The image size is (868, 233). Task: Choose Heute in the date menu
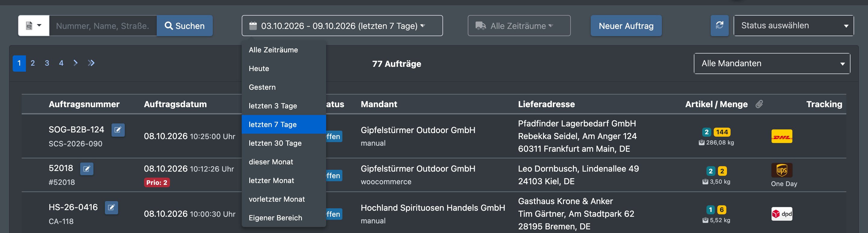284,69
